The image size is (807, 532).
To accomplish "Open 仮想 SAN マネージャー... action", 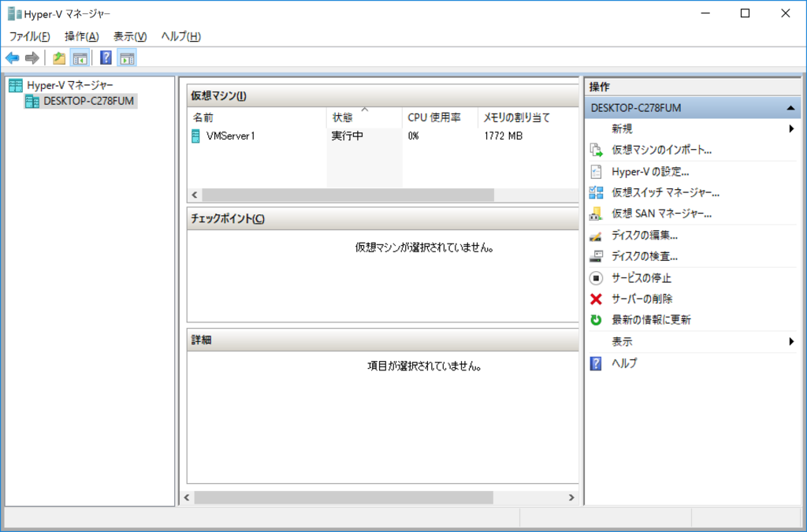I will [661, 214].
